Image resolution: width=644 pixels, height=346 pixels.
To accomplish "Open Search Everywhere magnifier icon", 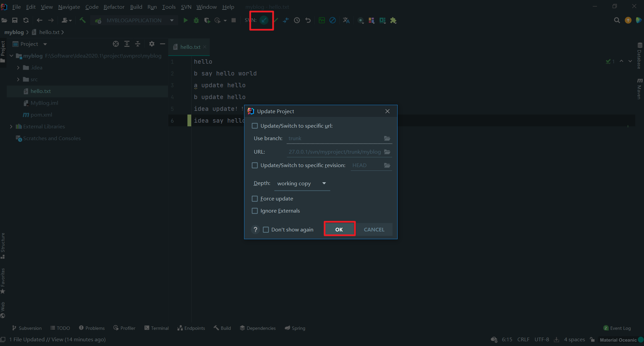I will (617, 20).
